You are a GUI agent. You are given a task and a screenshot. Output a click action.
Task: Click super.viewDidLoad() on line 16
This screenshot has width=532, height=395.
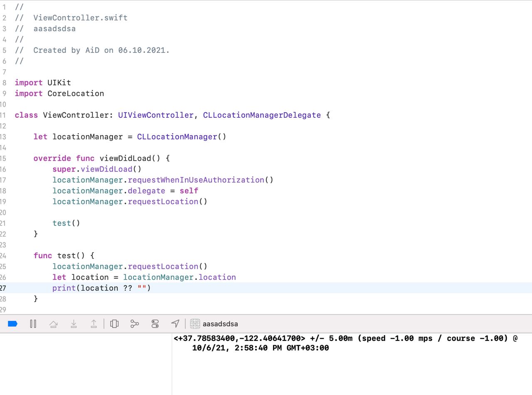(97, 169)
